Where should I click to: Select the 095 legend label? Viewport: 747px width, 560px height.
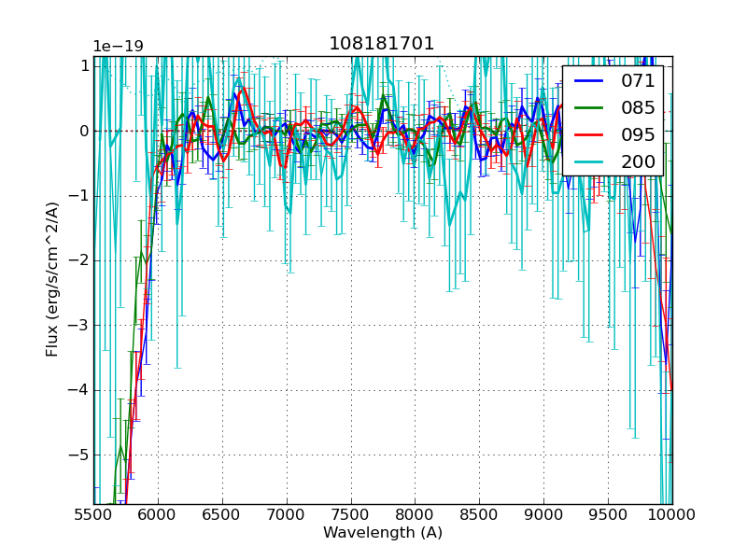pyautogui.click(x=638, y=134)
